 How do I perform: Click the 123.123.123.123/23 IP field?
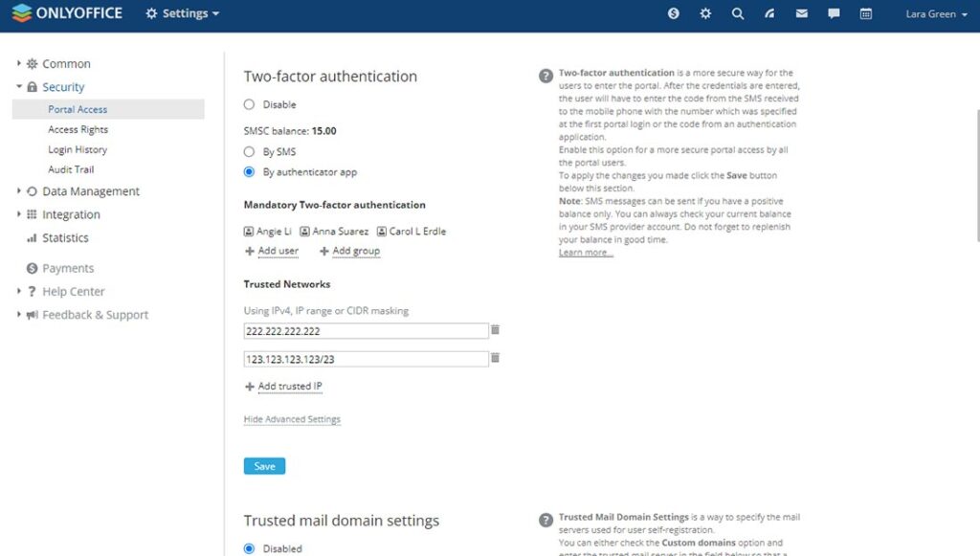[x=366, y=359]
